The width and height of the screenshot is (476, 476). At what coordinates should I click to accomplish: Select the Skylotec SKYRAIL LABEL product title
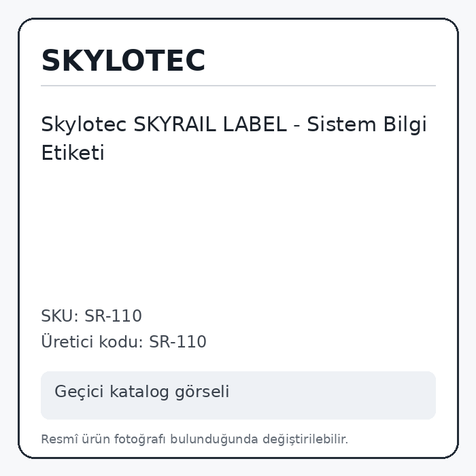234,138
